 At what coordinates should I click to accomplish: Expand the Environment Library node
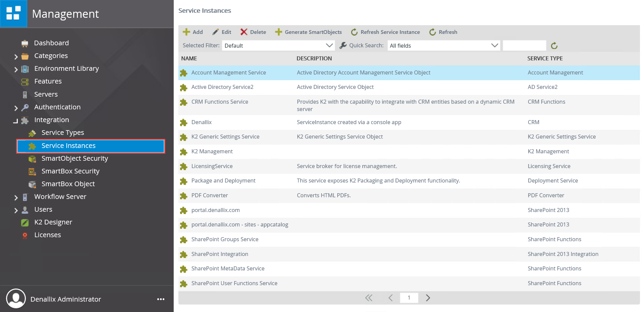pyautogui.click(x=16, y=69)
